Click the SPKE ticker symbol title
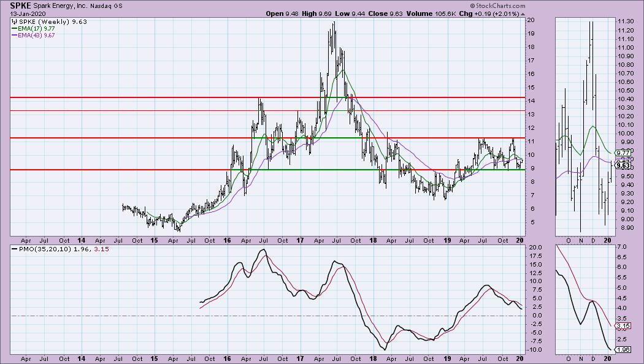 tap(21, 6)
